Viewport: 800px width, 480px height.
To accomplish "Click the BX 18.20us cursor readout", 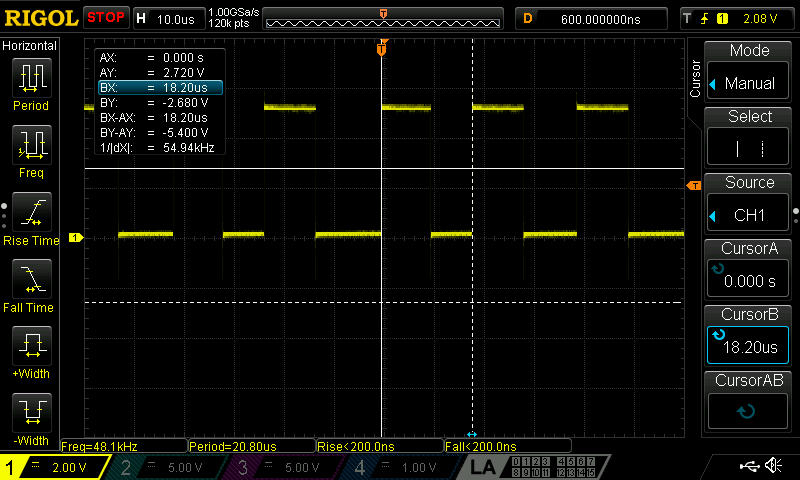I will [x=160, y=88].
